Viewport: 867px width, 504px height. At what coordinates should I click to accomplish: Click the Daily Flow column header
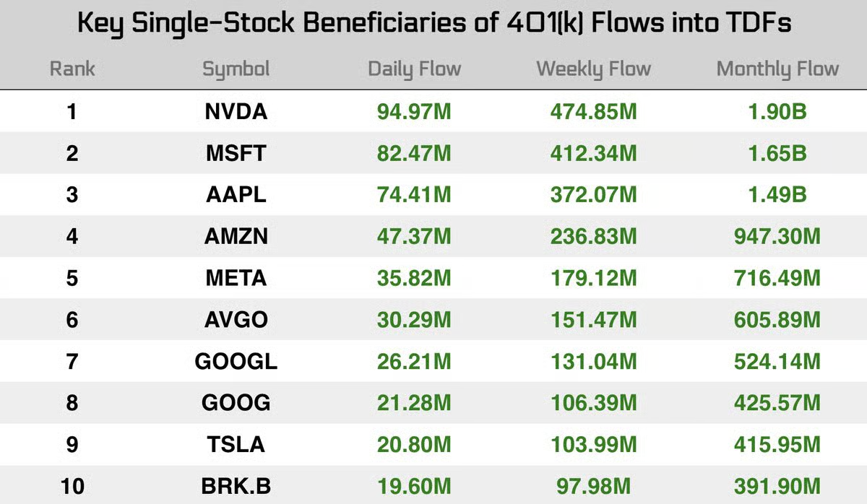point(414,69)
